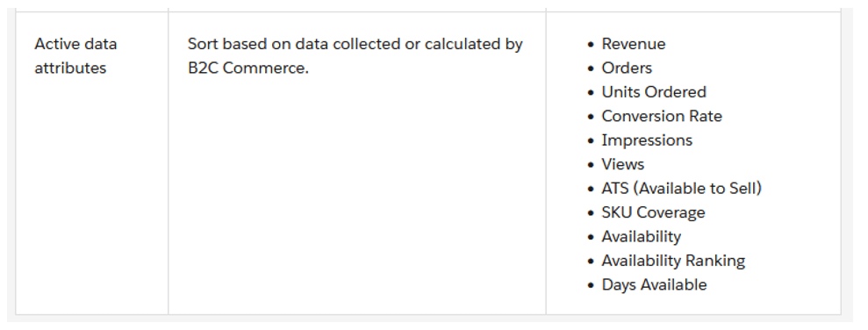This screenshot has height=330, width=868.
Task: Select SKU Coverage in the list
Action: 653,212
